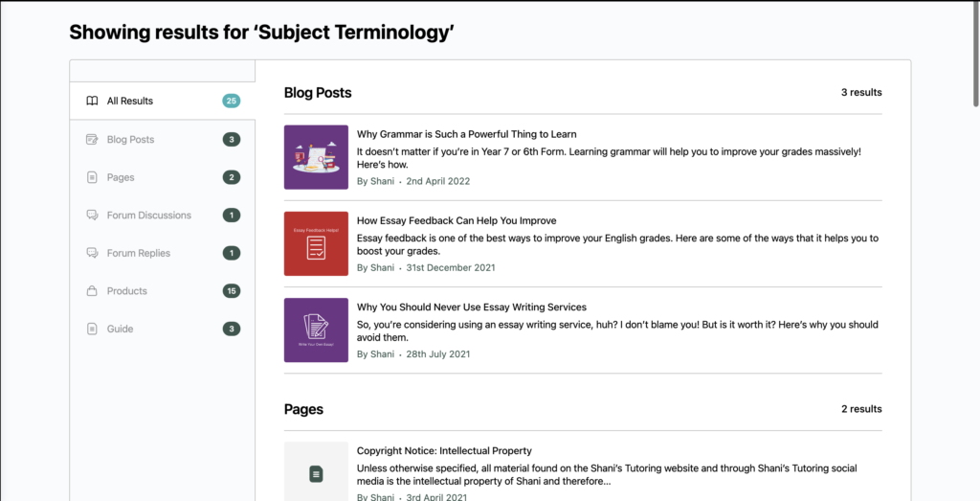Click the Forum Replies chat icon
The width and height of the screenshot is (980, 501).
tap(92, 253)
